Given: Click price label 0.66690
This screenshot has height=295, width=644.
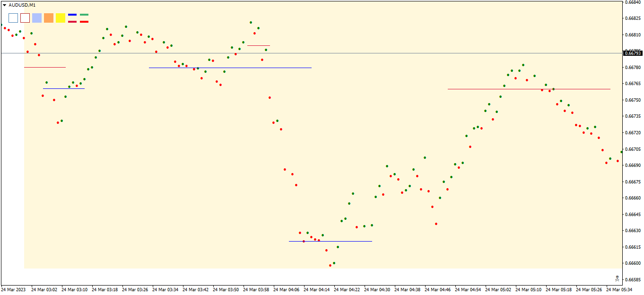Looking at the screenshot, I should pyautogui.click(x=633, y=165).
